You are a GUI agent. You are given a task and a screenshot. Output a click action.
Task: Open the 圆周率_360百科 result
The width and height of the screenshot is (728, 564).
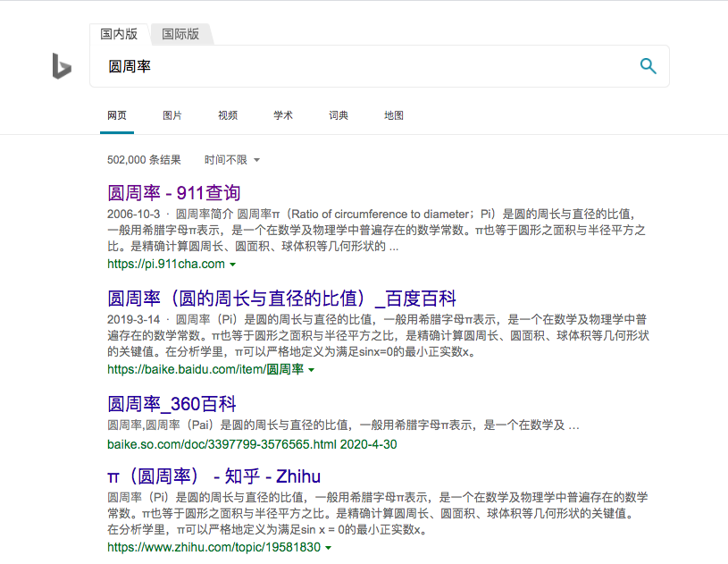(x=172, y=404)
